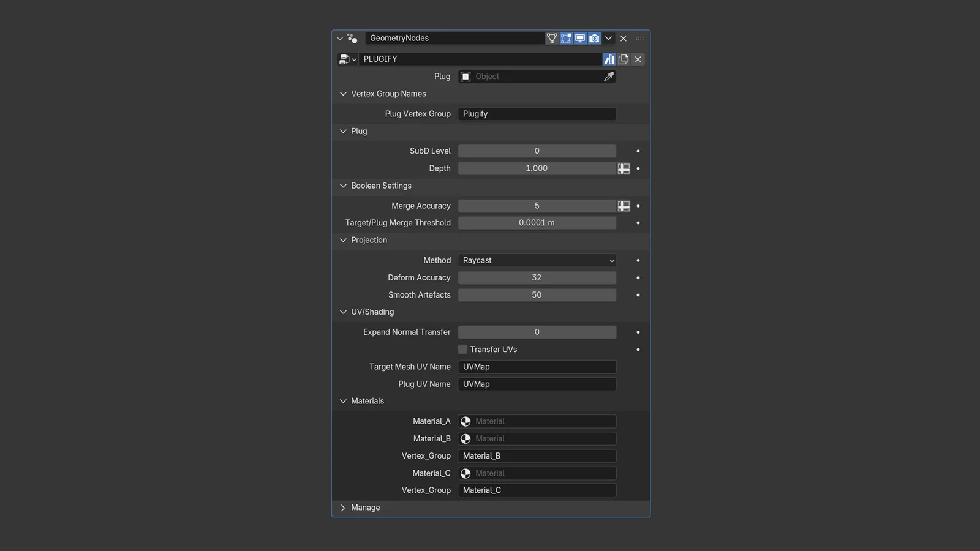Viewport: 980px width, 551px height.
Task: Unlink the PLUGIFY node group
Action: pyautogui.click(x=638, y=59)
